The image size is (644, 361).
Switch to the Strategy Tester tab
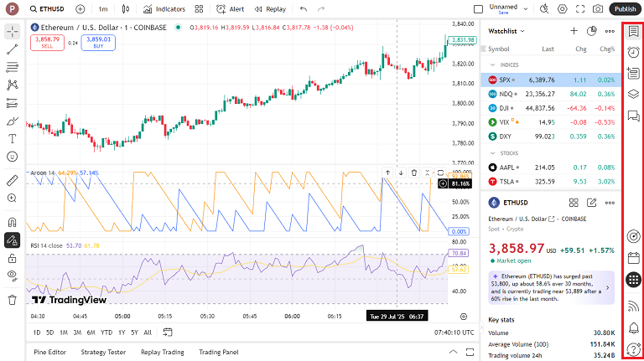(x=102, y=352)
